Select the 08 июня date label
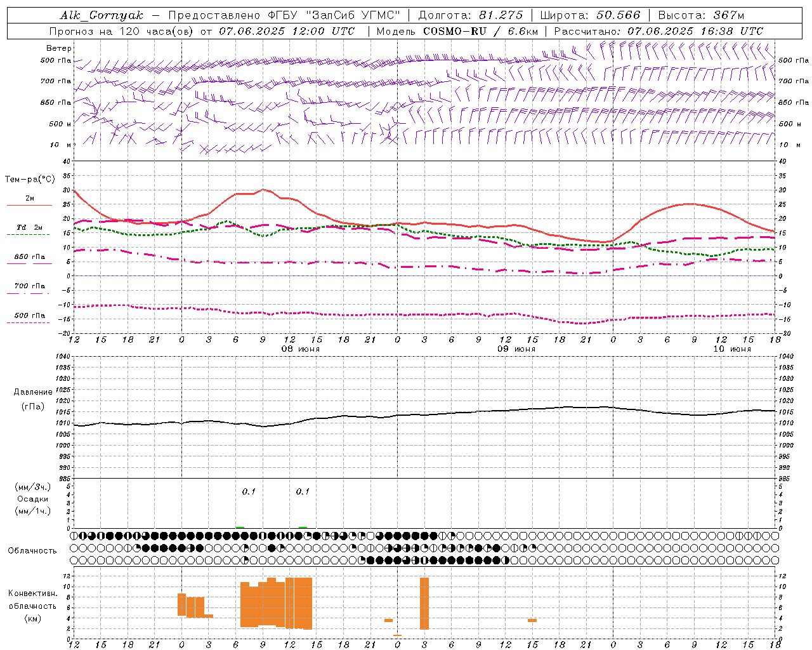 (301, 349)
